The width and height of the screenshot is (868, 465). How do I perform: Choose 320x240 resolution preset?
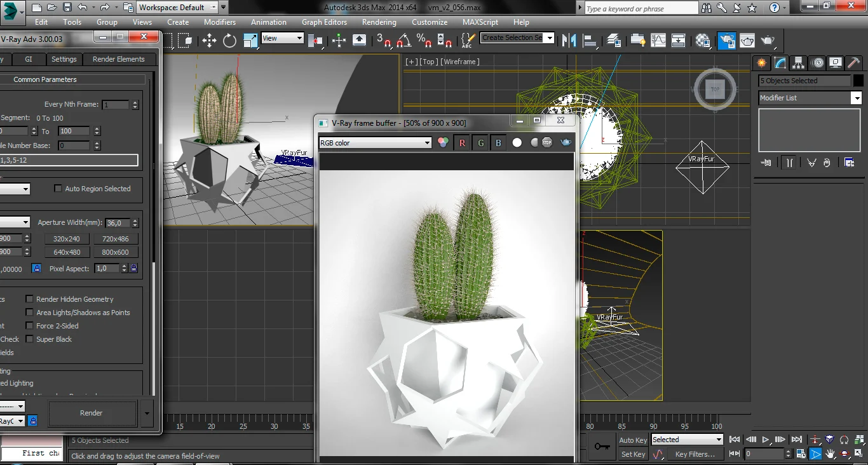click(67, 239)
